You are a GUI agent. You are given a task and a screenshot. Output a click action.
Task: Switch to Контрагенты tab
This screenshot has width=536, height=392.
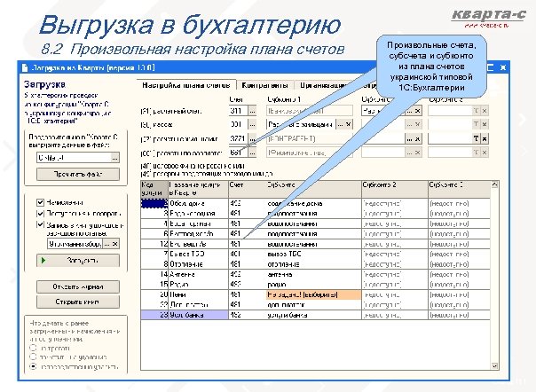tap(265, 85)
